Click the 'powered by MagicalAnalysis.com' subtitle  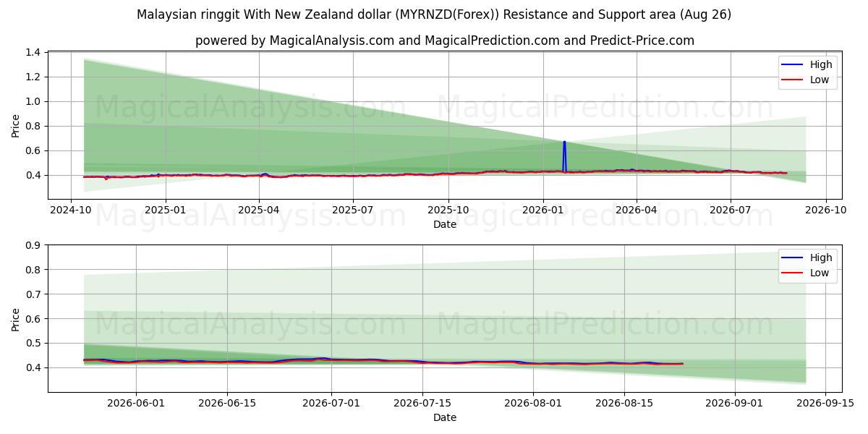click(x=445, y=41)
